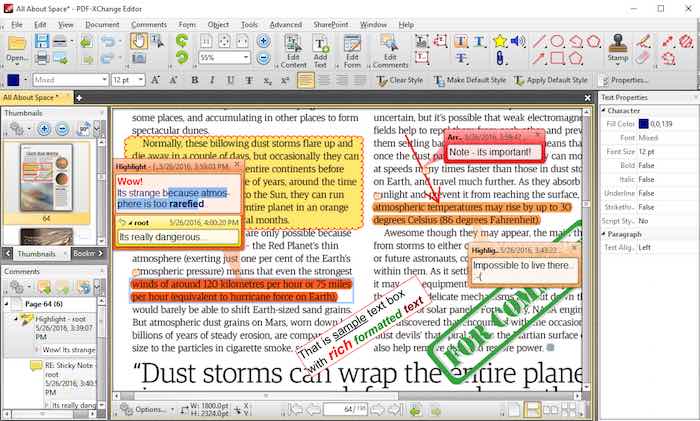Collapse the Paragraph section in Text Properties

604,234
